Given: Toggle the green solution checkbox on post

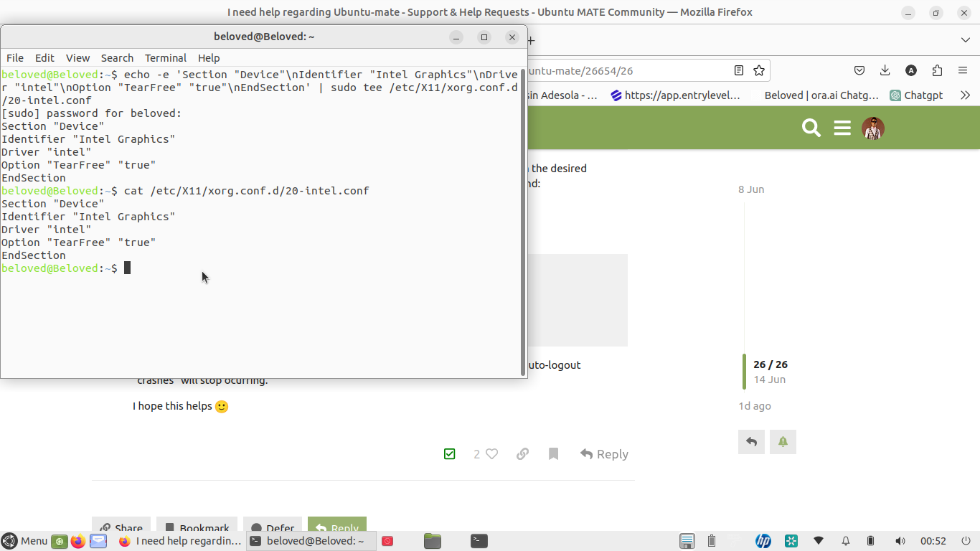Looking at the screenshot, I should [x=450, y=454].
